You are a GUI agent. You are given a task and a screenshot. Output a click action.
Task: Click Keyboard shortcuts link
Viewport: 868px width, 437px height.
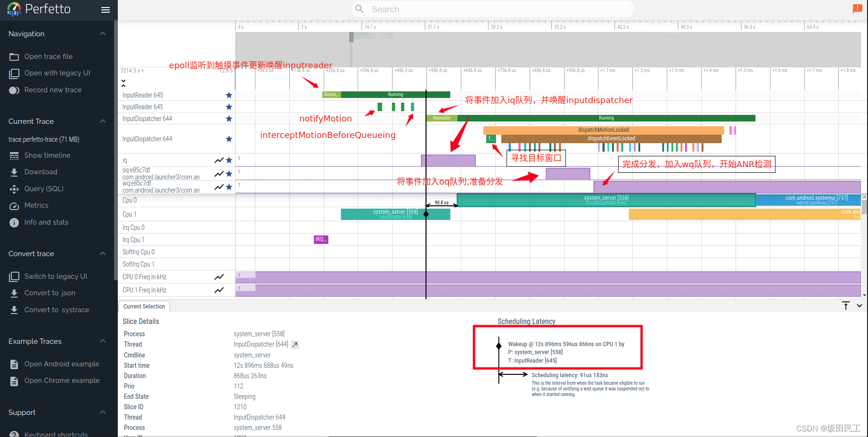(56, 434)
